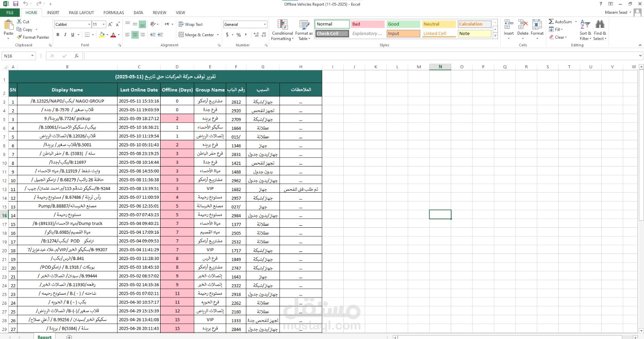Image resolution: width=644 pixels, height=339 pixels.
Task: Expand the cell styles gallery
Action: tap(495, 36)
